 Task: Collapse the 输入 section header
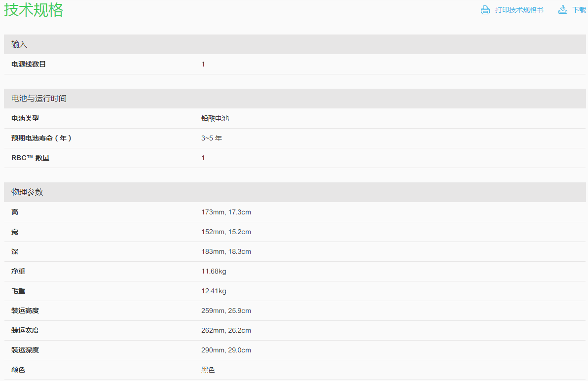(x=19, y=44)
